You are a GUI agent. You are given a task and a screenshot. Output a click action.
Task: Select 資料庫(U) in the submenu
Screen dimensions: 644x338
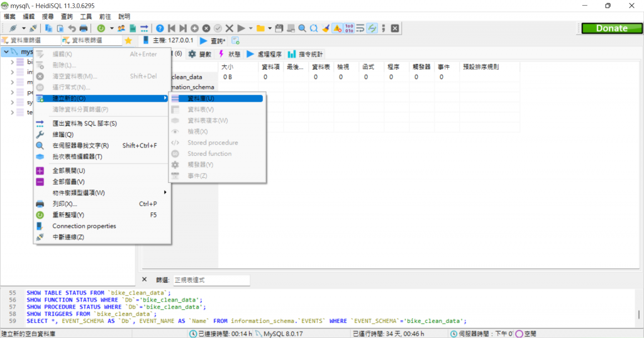point(217,99)
